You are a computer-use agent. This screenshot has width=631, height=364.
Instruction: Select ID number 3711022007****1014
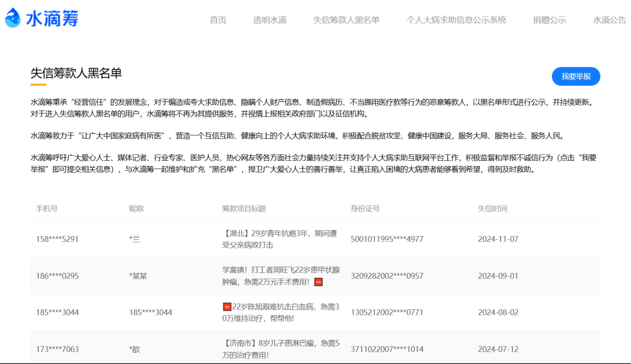pyautogui.click(x=387, y=349)
